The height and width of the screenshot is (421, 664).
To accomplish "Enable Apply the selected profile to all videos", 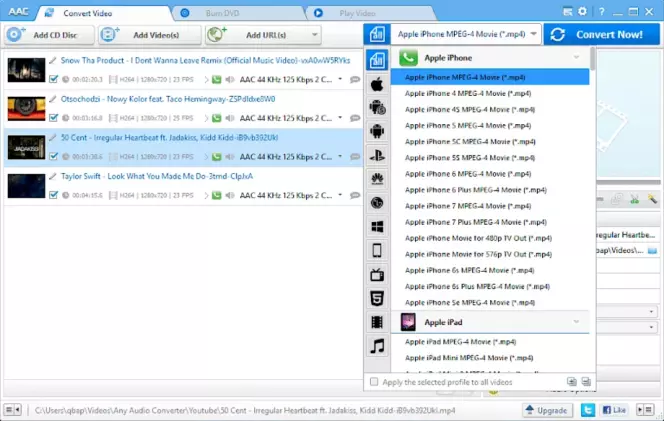I will click(374, 382).
